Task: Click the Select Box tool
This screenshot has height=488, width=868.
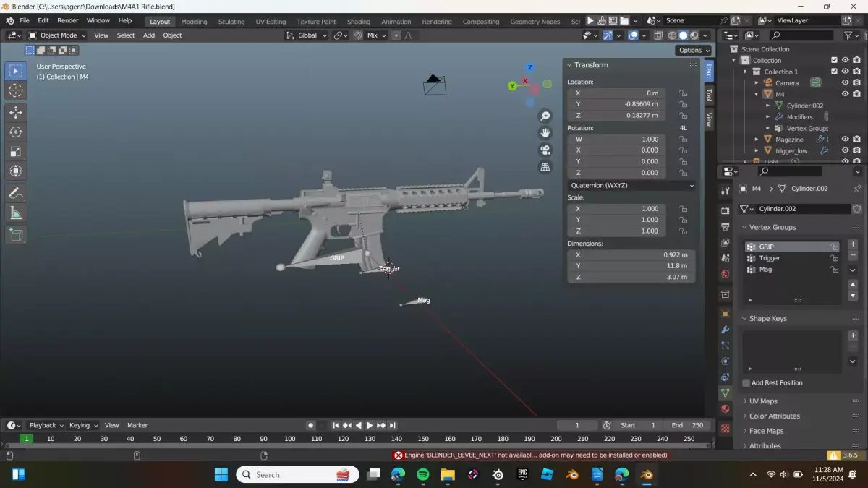Action: click(16, 71)
